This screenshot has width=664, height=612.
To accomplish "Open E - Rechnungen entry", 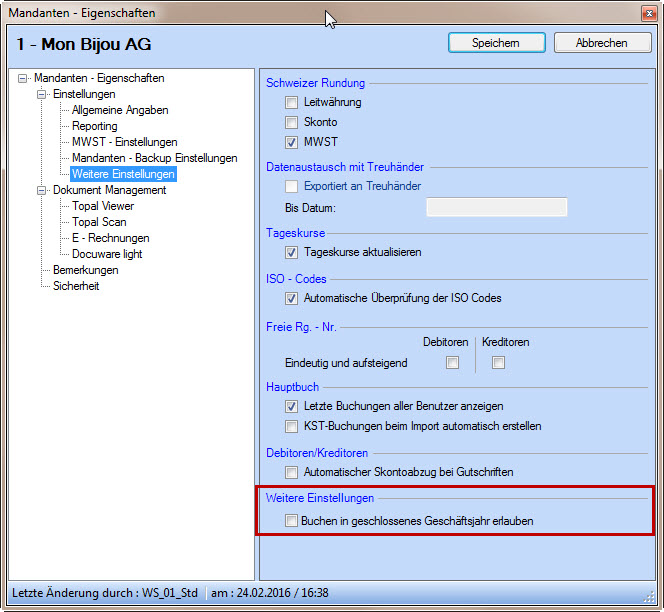I will (x=110, y=238).
